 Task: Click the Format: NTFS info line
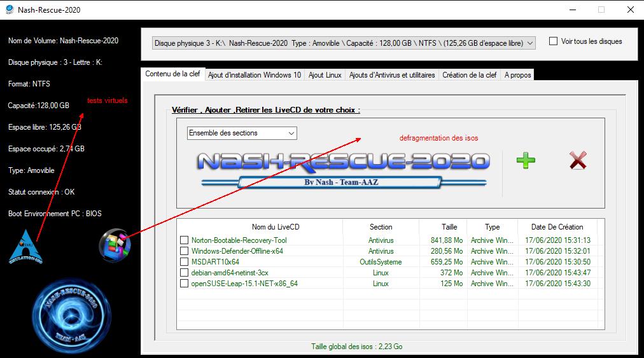coord(29,84)
